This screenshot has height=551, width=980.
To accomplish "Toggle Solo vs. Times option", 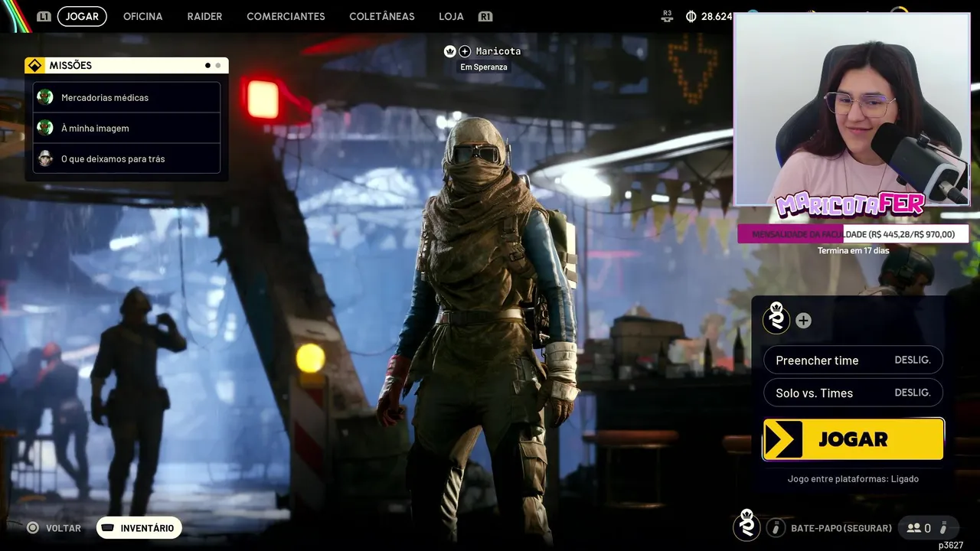I will point(853,393).
